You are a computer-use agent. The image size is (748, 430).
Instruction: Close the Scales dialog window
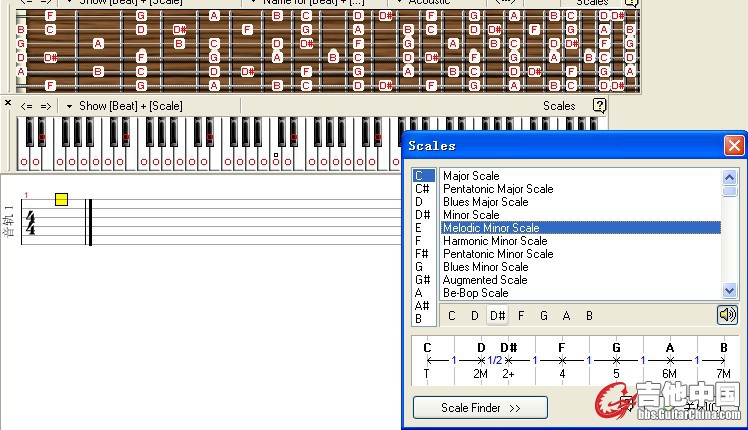tap(733, 146)
